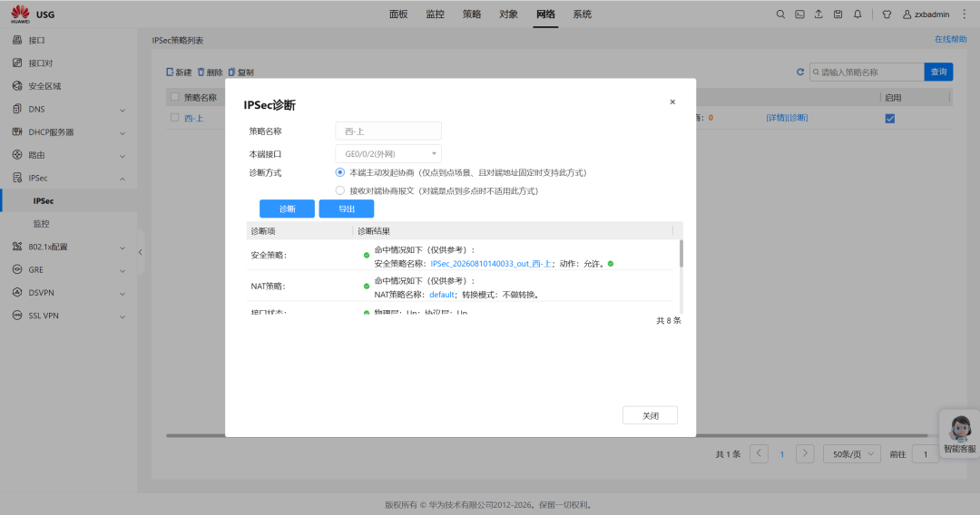980x515 pixels.
Task: Switch to the 监控 top tab
Action: click(435, 15)
